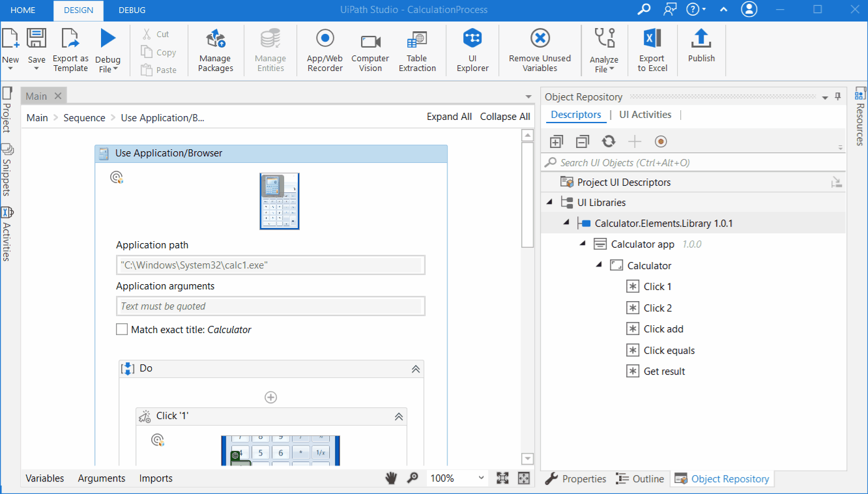Image resolution: width=868 pixels, height=494 pixels.
Task: Refresh the Object Repository descriptors
Action: pyautogui.click(x=609, y=141)
